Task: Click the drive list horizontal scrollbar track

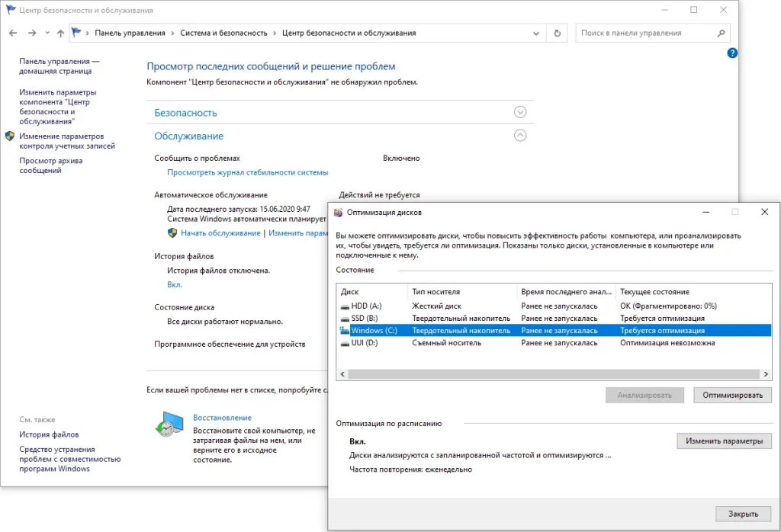Action: coord(554,373)
